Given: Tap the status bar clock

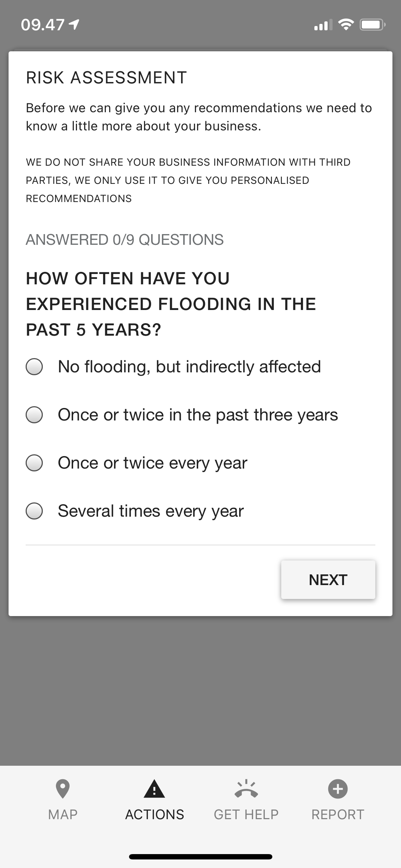Looking at the screenshot, I should point(43,25).
